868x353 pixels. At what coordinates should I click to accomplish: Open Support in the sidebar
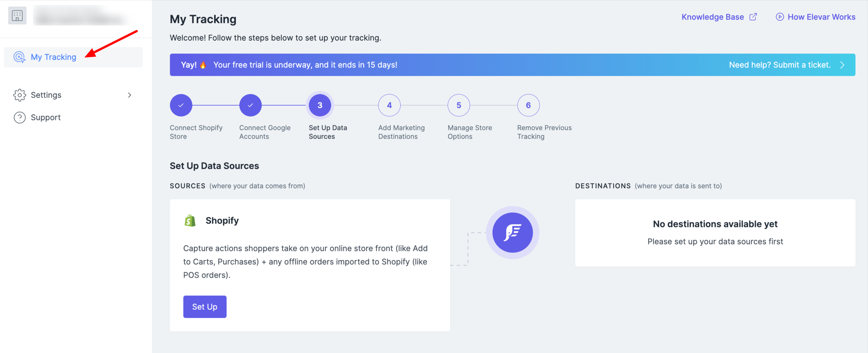tap(46, 118)
